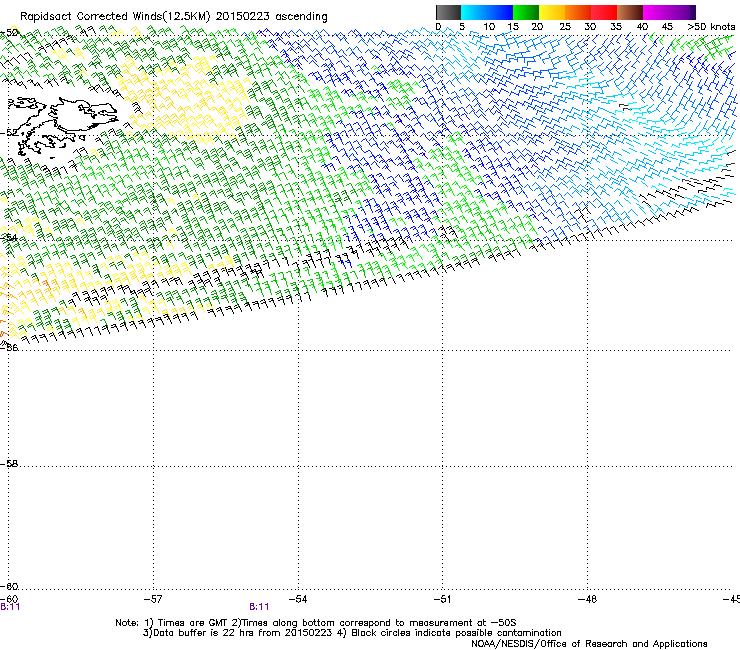This screenshot has height=650, width=740.
Task: Click the "-51" longitude axis label
Action: tap(442, 599)
